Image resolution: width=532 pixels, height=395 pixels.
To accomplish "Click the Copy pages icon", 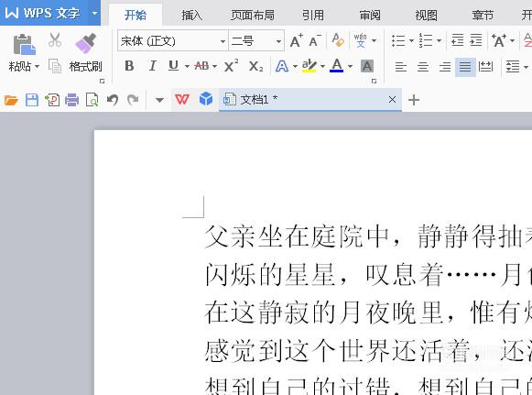I will (55, 66).
